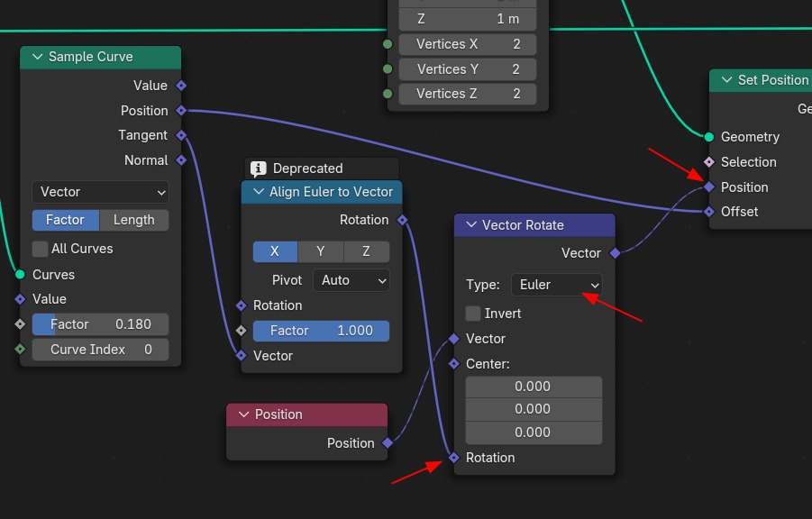The height and width of the screenshot is (519, 812).
Task: Enable the Invert checkbox
Action: point(473,314)
